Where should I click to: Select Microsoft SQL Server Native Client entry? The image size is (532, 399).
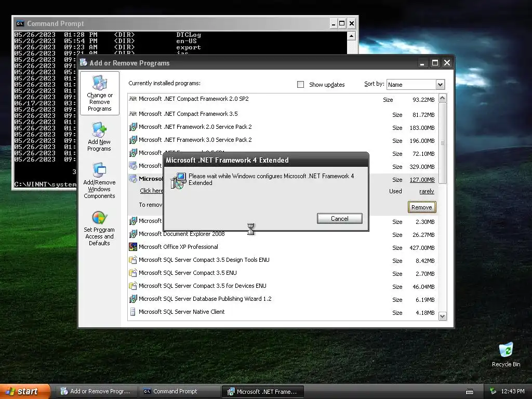coord(283,312)
